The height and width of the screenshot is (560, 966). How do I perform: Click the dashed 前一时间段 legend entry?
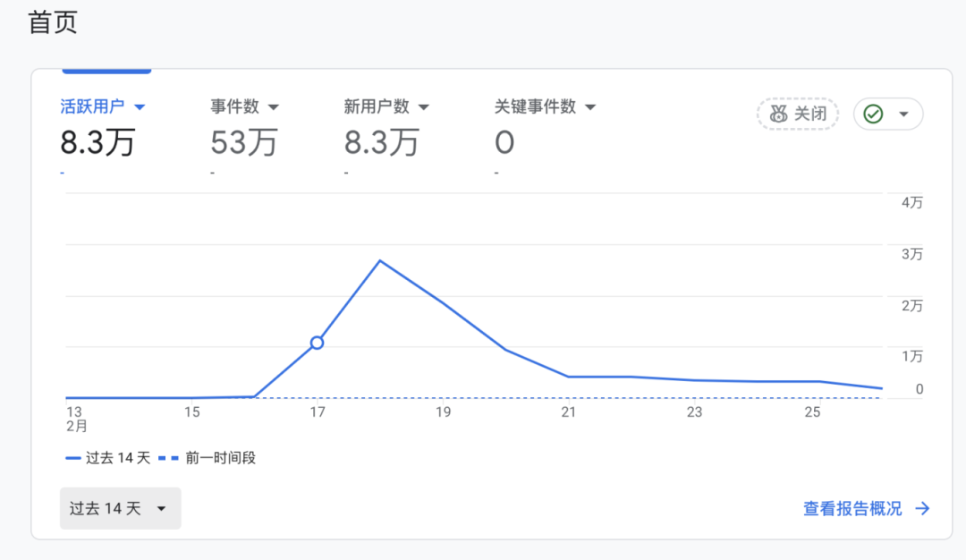pyautogui.click(x=208, y=458)
